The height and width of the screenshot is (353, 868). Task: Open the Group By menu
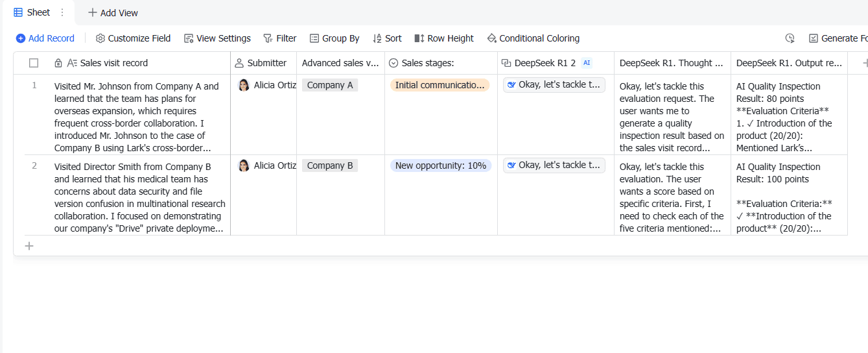tap(334, 38)
